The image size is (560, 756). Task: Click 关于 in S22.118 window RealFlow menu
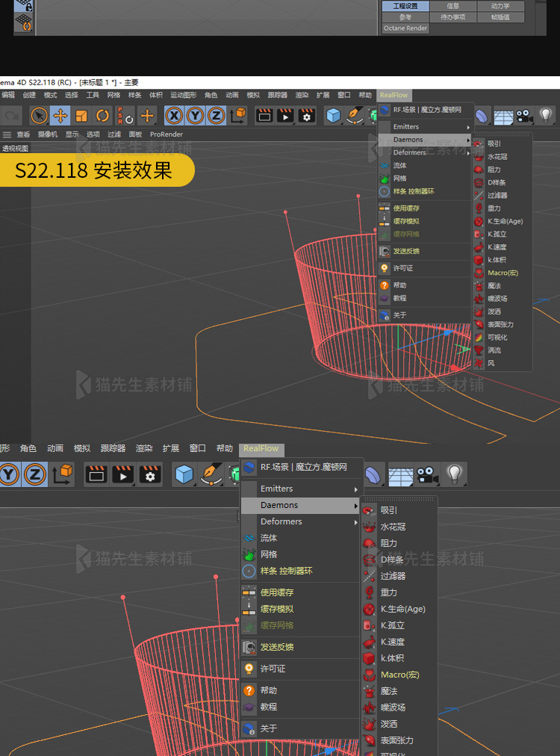(425, 315)
